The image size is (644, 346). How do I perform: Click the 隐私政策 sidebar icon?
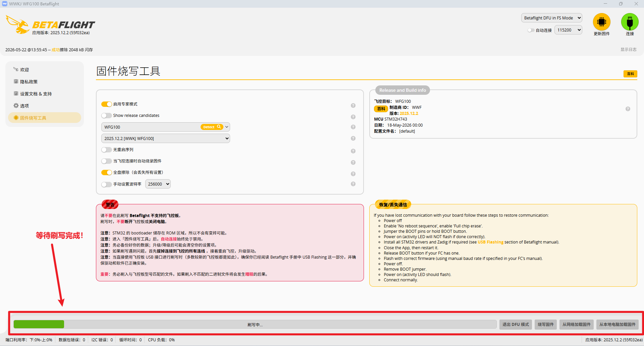click(x=16, y=81)
